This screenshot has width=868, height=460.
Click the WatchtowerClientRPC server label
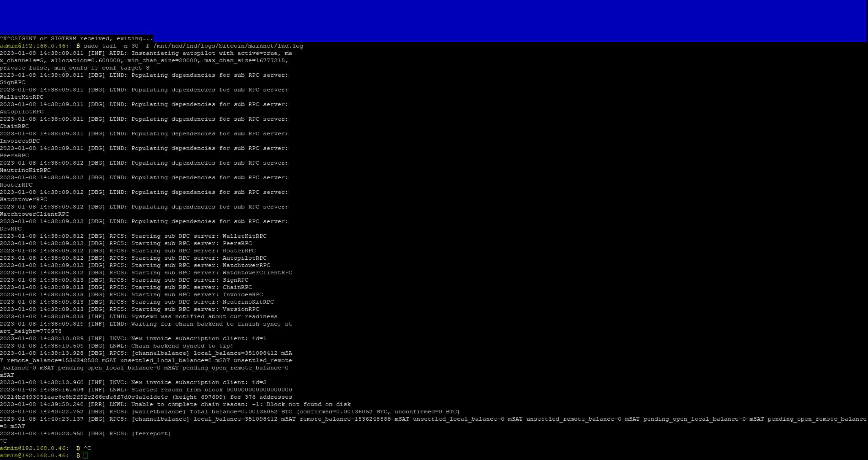[x=34, y=214]
